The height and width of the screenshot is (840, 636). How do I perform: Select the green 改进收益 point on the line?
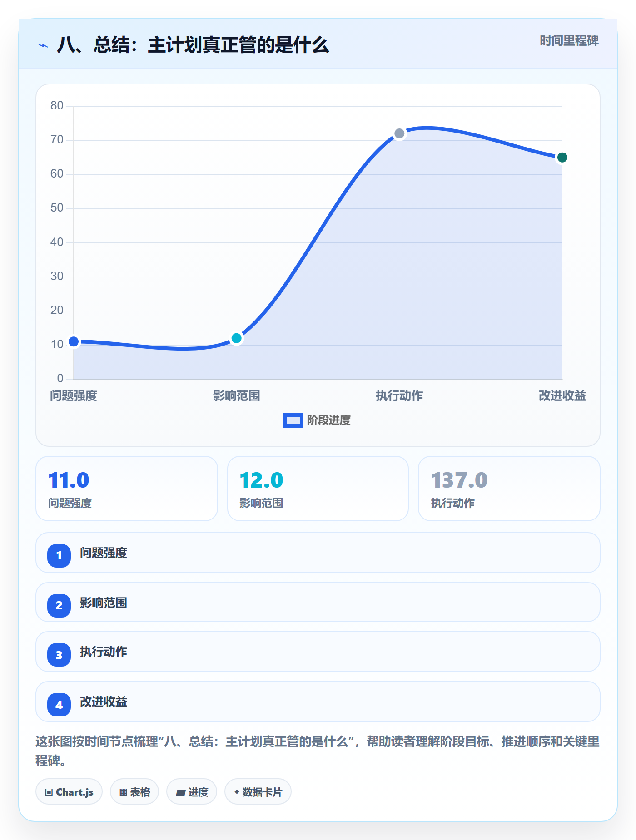coord(562,158)
